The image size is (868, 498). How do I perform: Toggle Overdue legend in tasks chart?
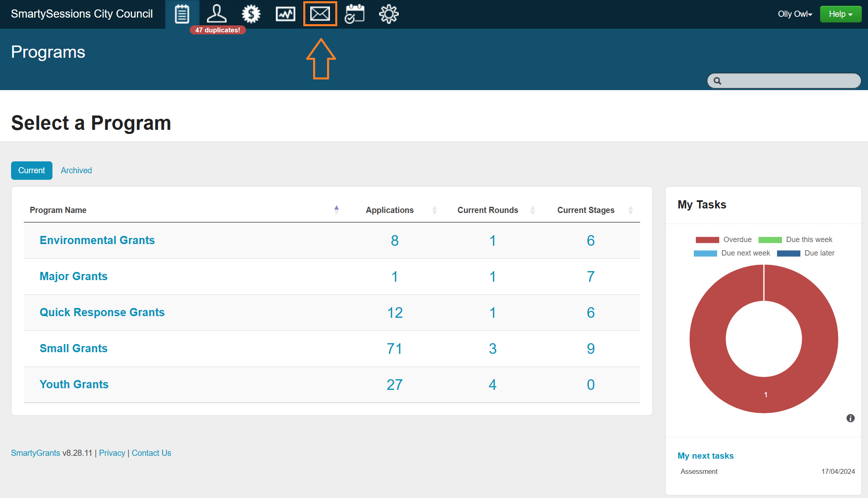pyautogui.click(x=724, y=240)
